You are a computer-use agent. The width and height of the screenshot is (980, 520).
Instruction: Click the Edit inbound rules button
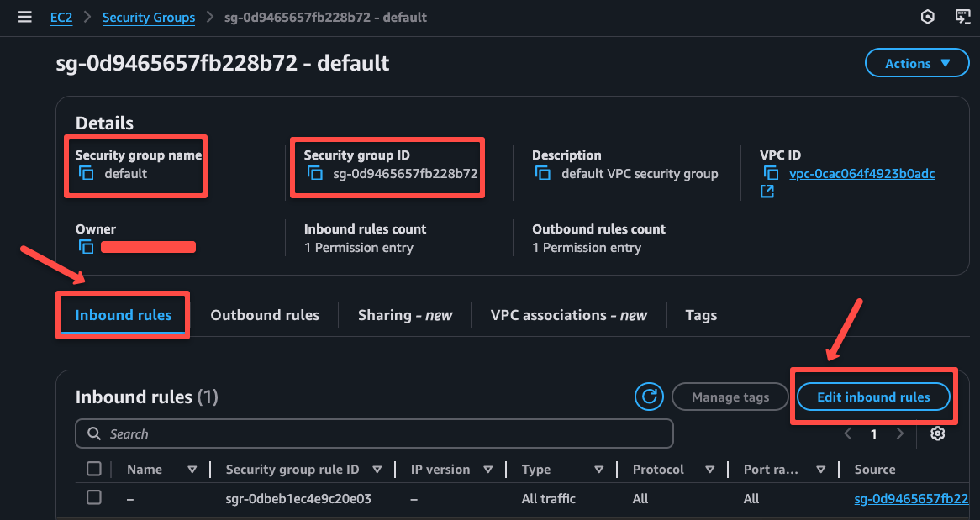[x=873, y=397]
